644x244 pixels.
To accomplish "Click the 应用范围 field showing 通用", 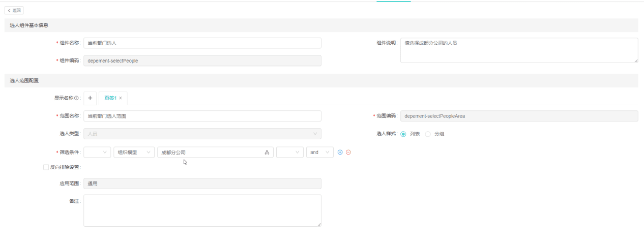I will point(202,183).
